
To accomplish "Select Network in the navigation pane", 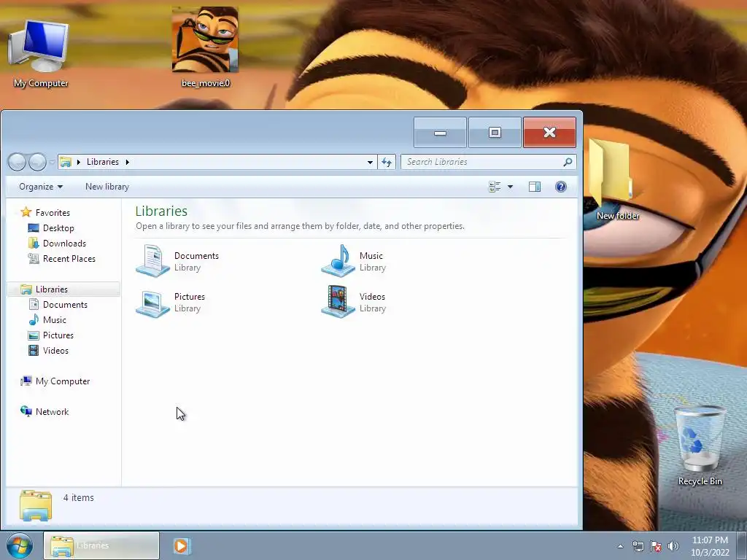I will point(52,411).
